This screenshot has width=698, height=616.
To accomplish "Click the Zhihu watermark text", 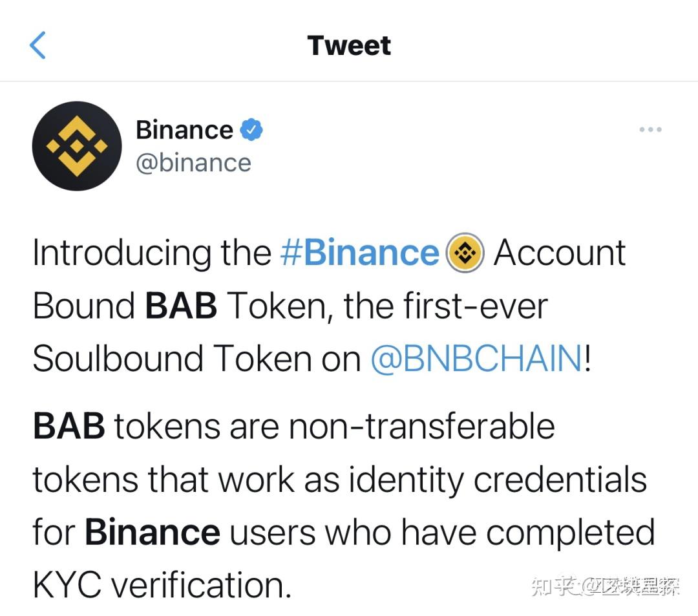I will point(605,586).
